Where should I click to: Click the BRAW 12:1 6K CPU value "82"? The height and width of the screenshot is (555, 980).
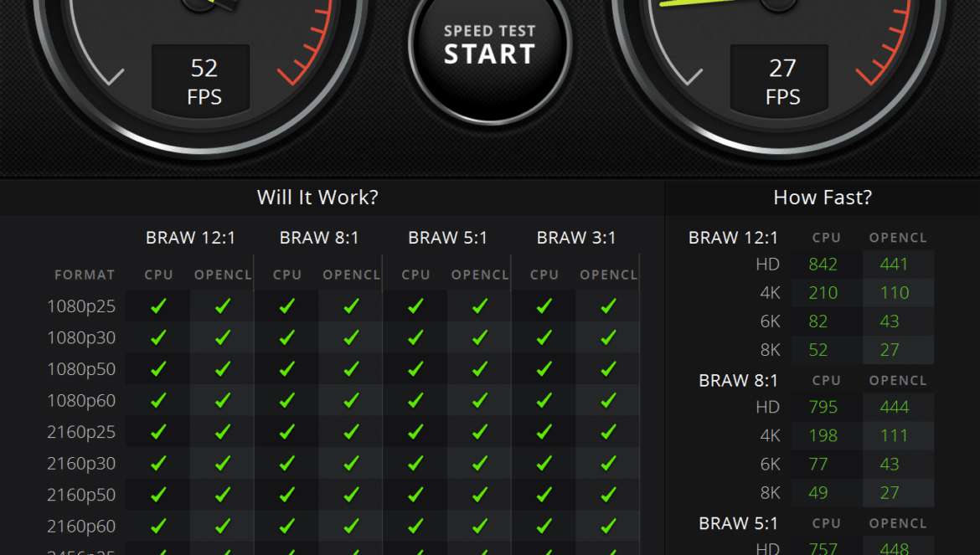pos(818,321)
